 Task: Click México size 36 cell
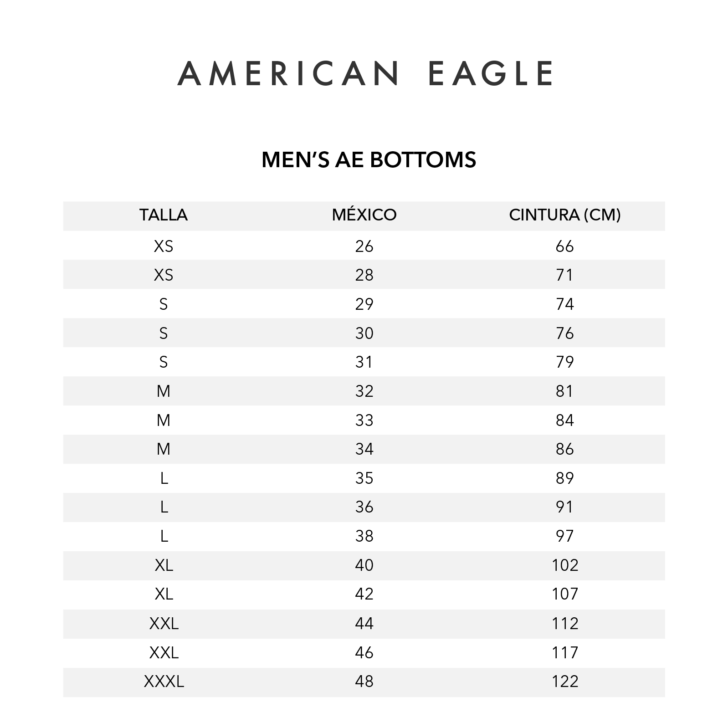[x=364, y=507]
